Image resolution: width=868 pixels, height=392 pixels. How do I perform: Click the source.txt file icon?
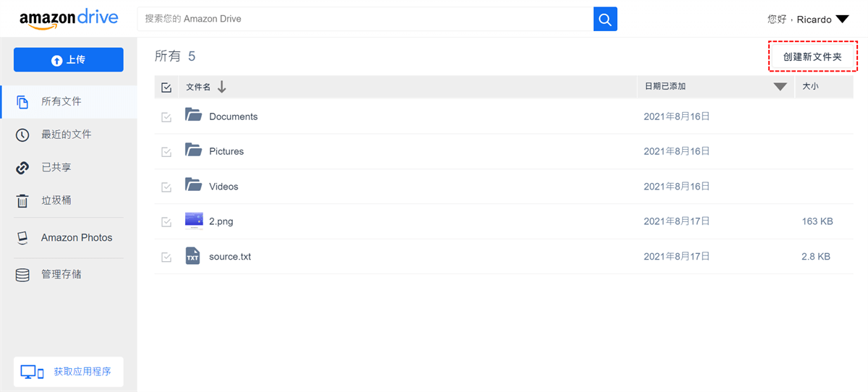point(192,256)
